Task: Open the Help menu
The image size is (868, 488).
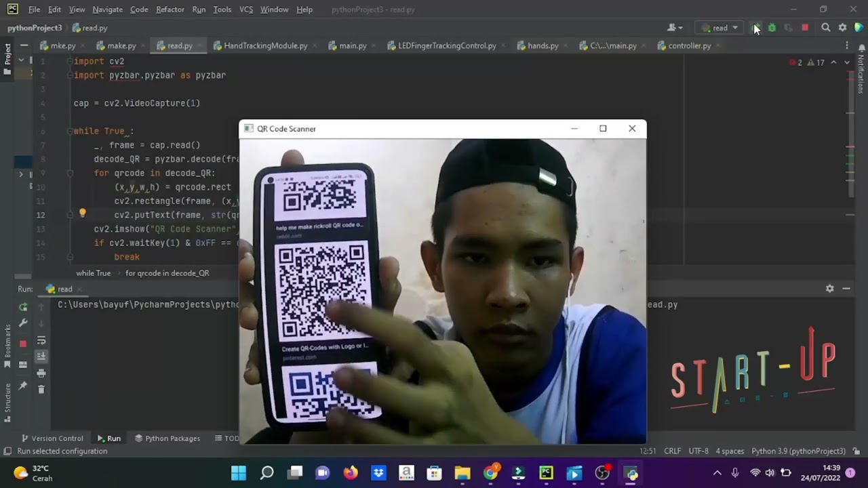Action: pyautogui.click(x=304, y=9)
